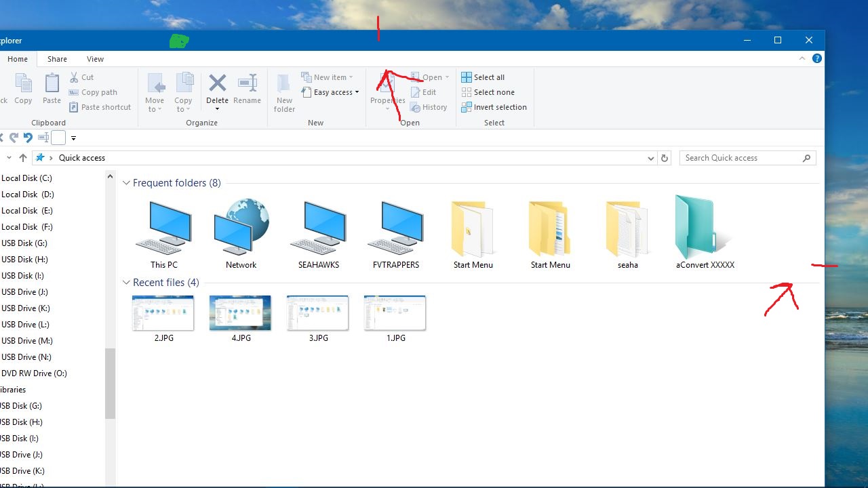Open the Network globe icon
The height and width of the screenshot is (488, 868).
tap(241, 235)
